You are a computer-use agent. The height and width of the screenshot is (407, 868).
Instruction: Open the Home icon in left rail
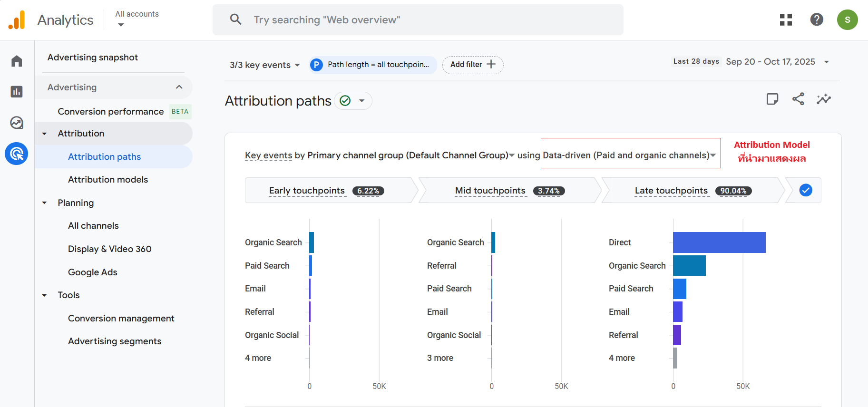pyautogui.click(x=17, y=61)
